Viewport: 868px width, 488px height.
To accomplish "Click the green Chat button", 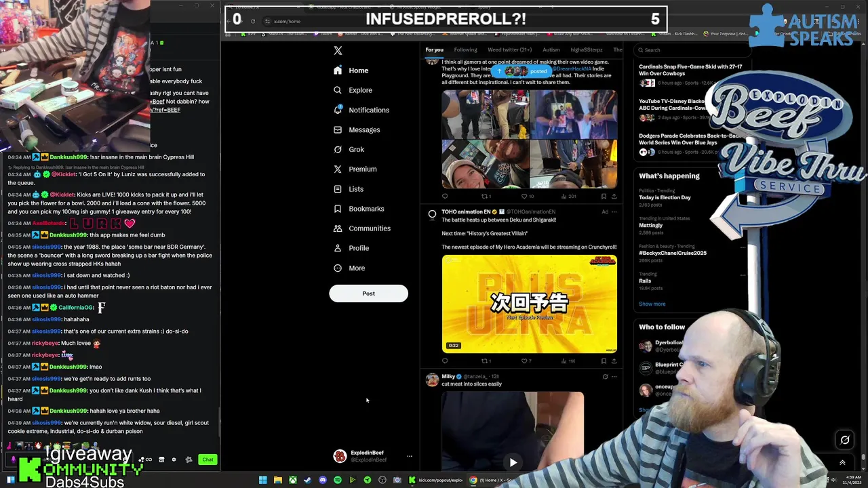I will click(208, 460).
